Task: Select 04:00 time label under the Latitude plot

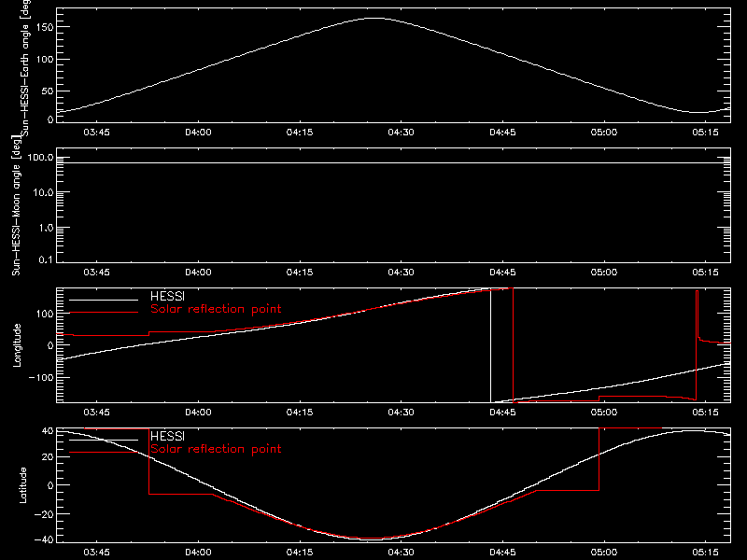Action: click(198, 553)
